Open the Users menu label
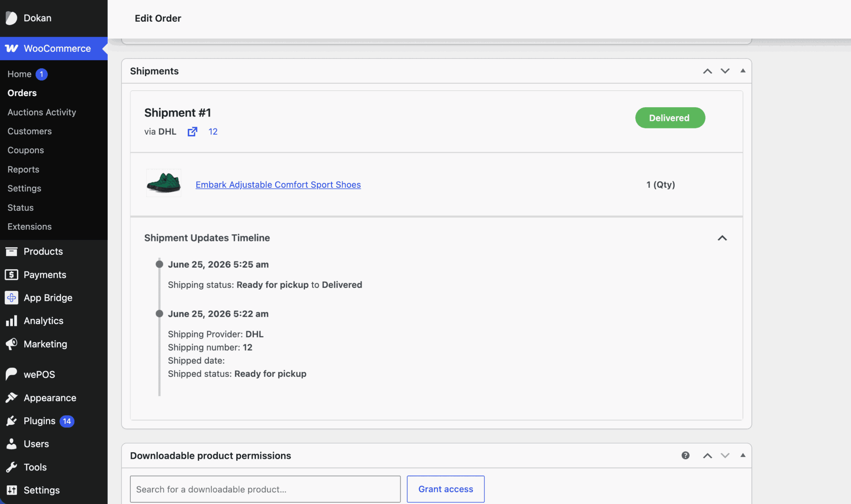851x504 pixels. [36, 444]
